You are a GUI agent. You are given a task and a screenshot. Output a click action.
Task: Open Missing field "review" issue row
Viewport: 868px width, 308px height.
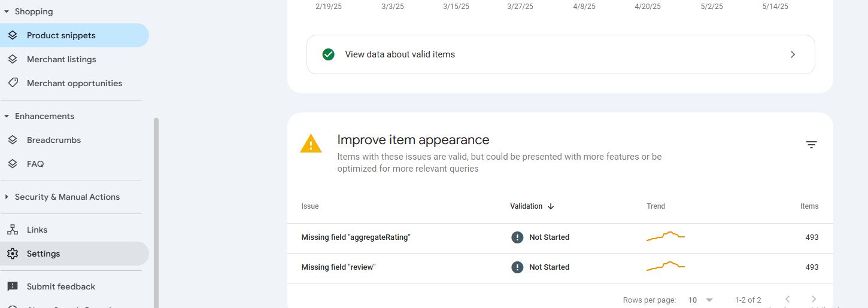click(338, 267)
